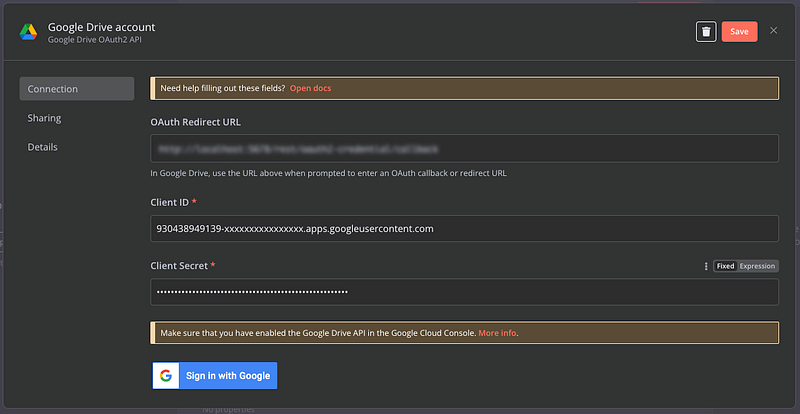800x414 pixels.
Task: Open the Client Secret three-dot options menu
Action: (x=706, y=266)
